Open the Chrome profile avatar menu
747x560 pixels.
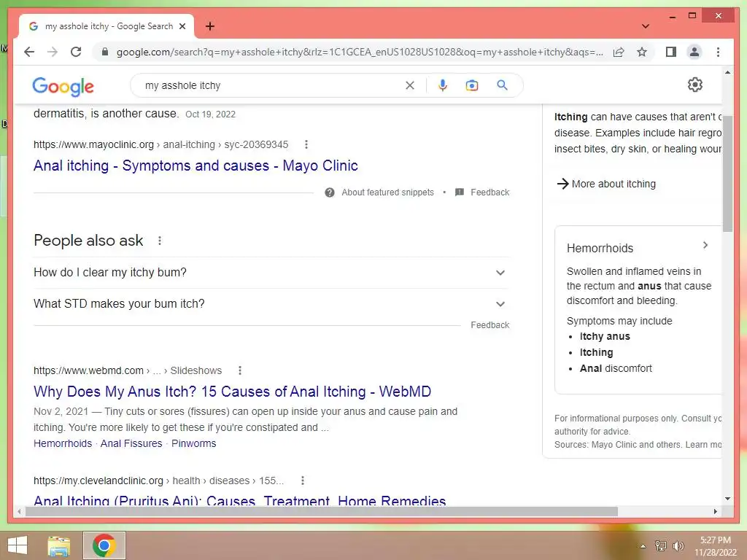point(694,52)
